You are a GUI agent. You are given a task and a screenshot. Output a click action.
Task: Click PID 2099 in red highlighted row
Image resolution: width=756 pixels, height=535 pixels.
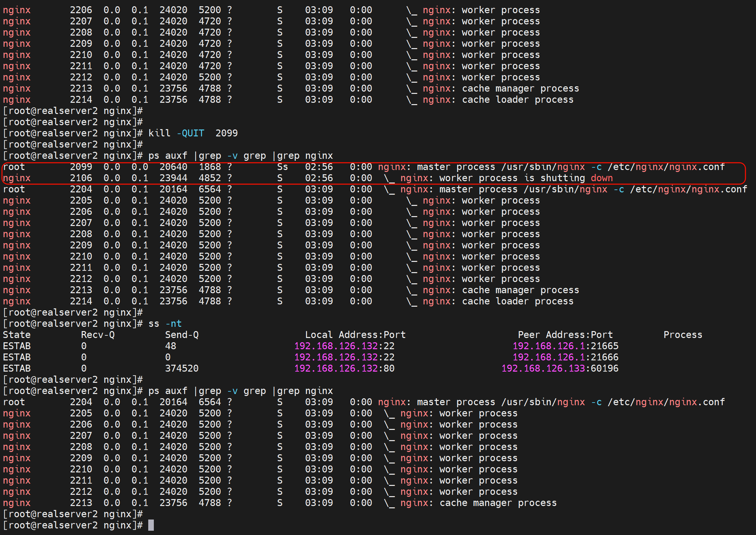pyautogui.click(x=81, y=167)
